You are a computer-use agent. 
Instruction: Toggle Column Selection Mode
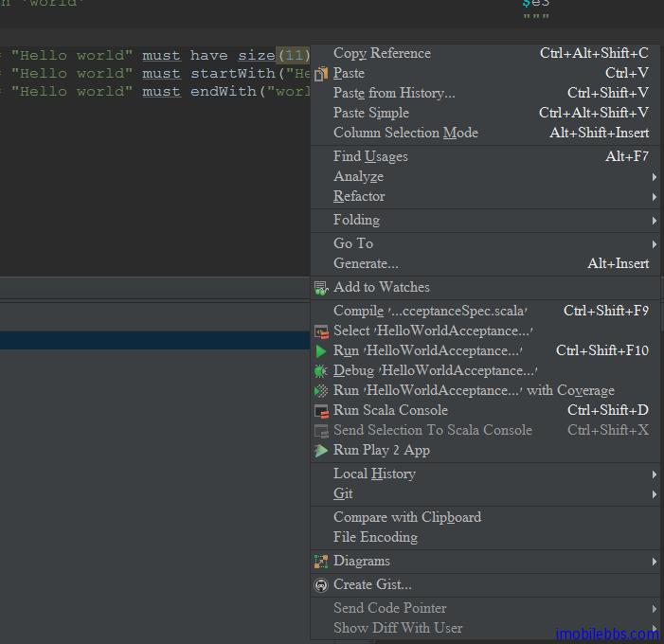(405, 134)
